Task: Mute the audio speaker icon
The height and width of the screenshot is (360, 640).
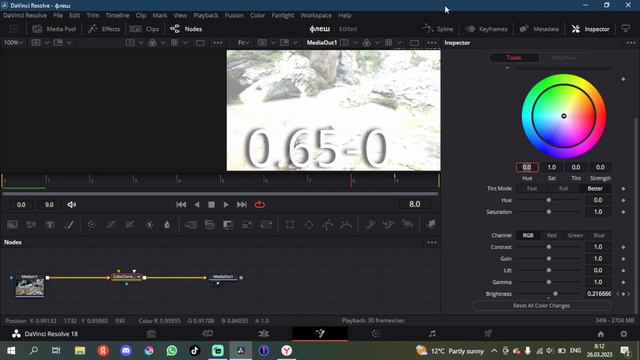Action: tap(72, 204)
